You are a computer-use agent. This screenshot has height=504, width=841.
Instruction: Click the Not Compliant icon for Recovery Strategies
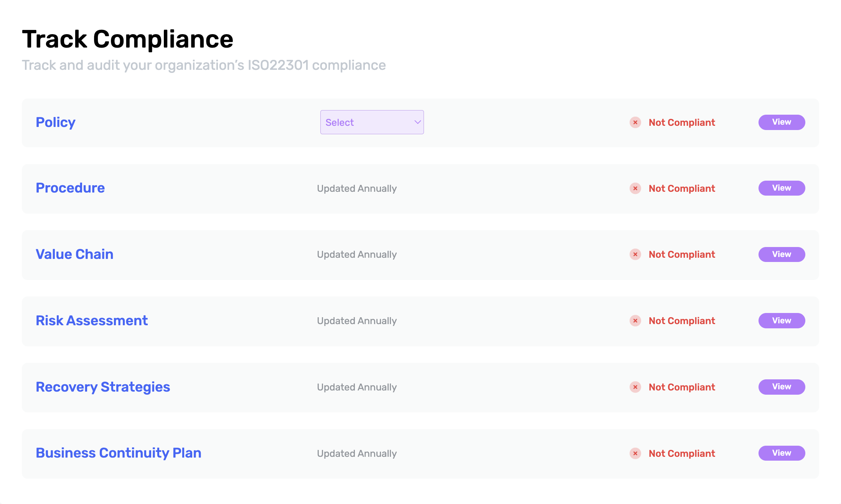[x=635, y=387]
